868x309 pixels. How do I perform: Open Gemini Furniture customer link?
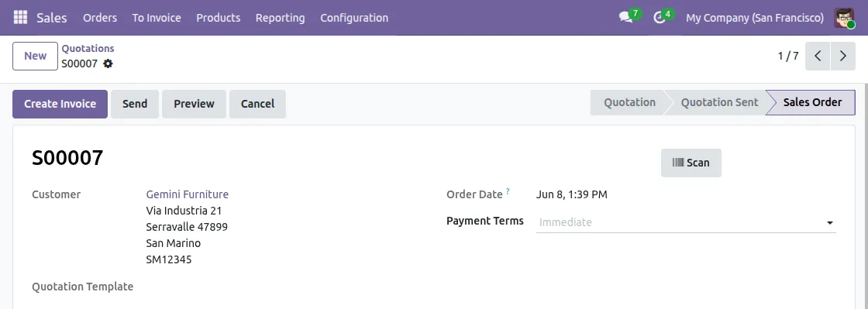[187, 194]
